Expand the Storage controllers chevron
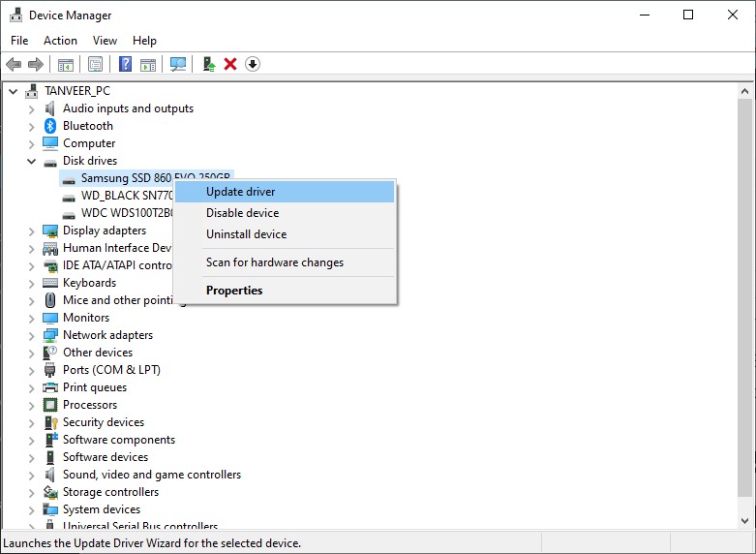 [x=32, y=492]
